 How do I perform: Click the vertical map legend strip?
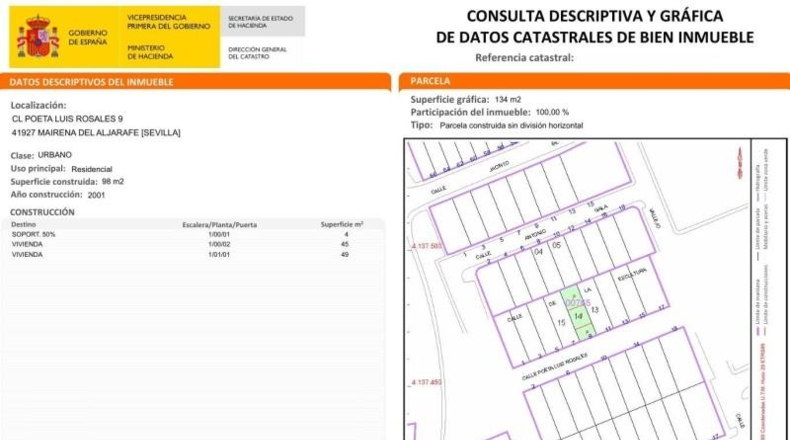click(768, 289)
